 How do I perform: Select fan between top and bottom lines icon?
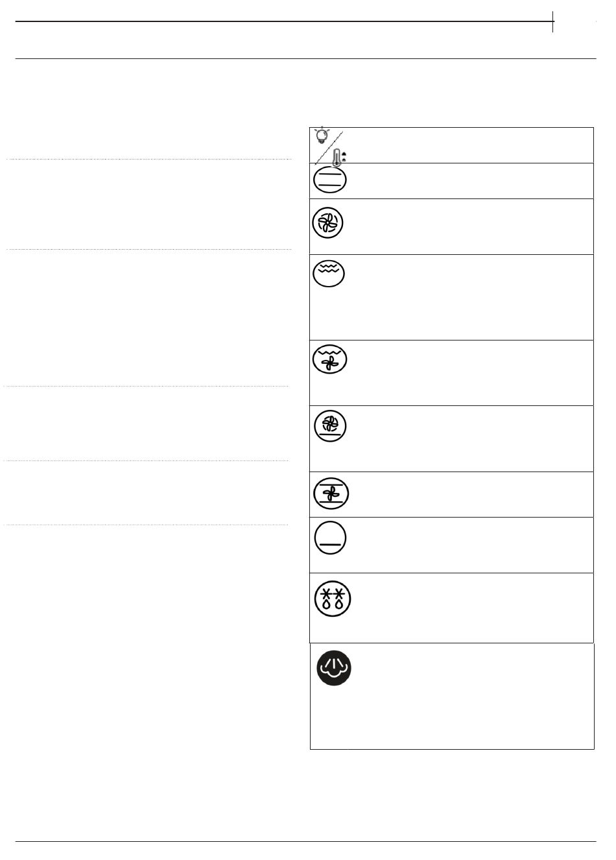pos(330,494)
